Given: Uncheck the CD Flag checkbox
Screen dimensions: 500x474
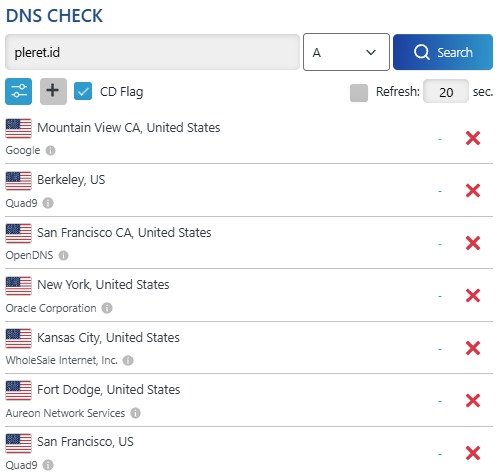Looking at the screenshot, I should 83,91.
